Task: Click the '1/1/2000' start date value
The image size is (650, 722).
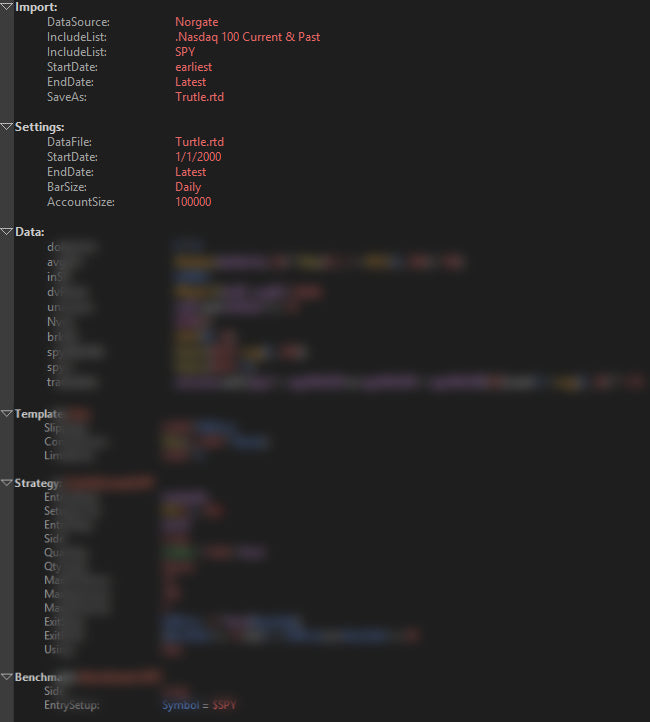Action: pos(198,157)
